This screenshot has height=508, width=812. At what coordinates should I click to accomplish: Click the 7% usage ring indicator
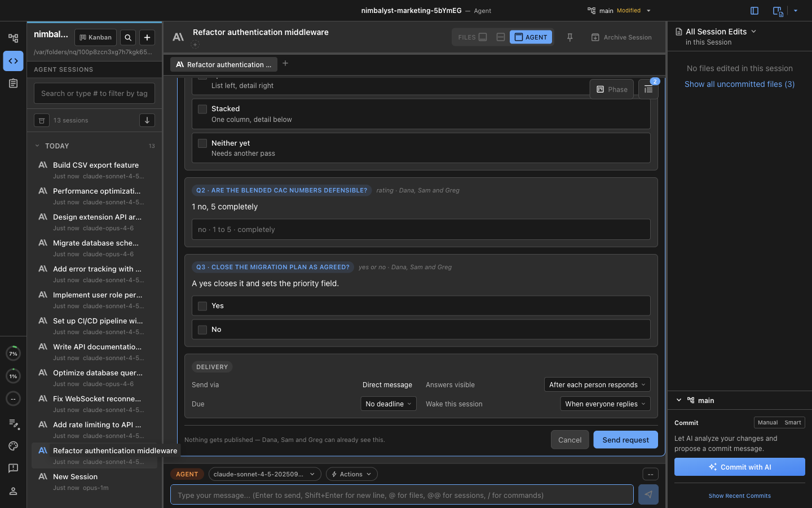pos(13,354)
